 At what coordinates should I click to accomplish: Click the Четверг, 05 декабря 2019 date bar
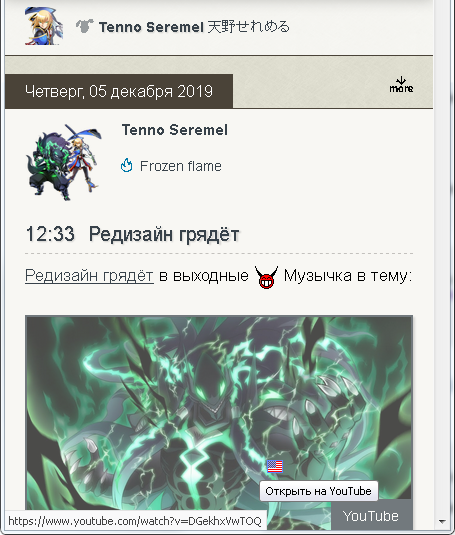pyautogui.click(x=119, y=91)
